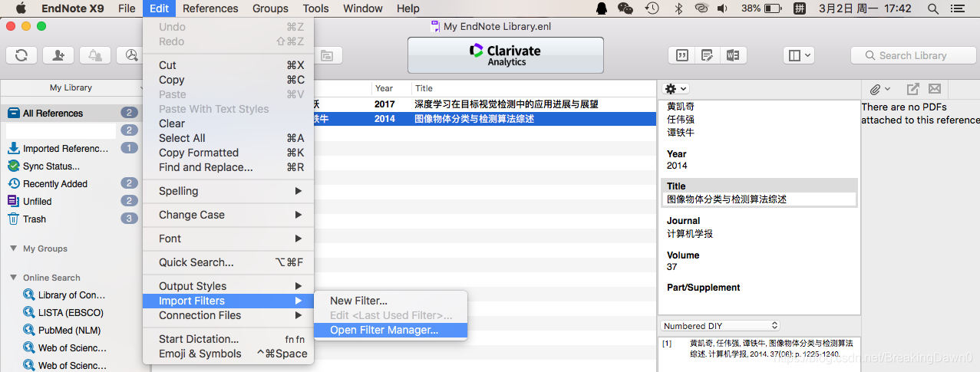
Task: Choose New Filter from submenu
Action: [391, 301]
